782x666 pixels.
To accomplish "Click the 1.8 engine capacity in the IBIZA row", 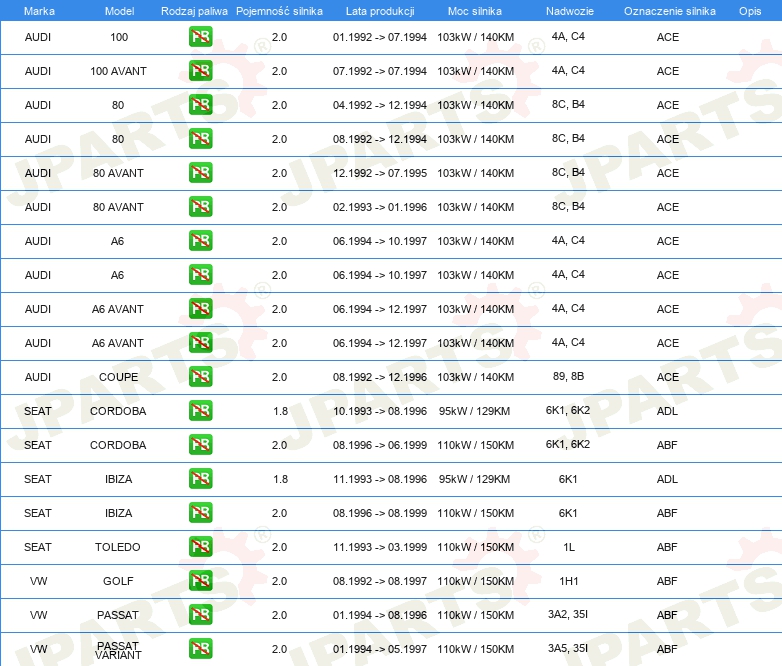I will pyautogui.click(x=280, y=479).
